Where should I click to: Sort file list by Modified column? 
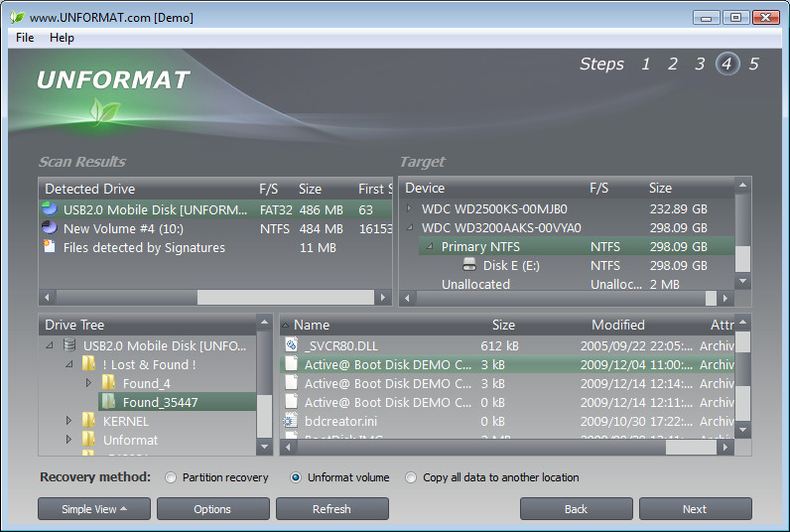(618, 325)
